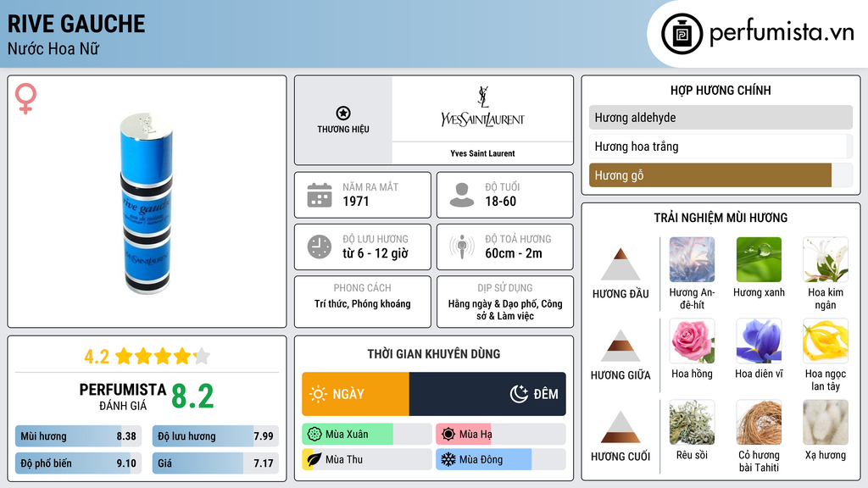Click the star icon above Thương hiệu
868x488 pixels.
pos(342,113)
